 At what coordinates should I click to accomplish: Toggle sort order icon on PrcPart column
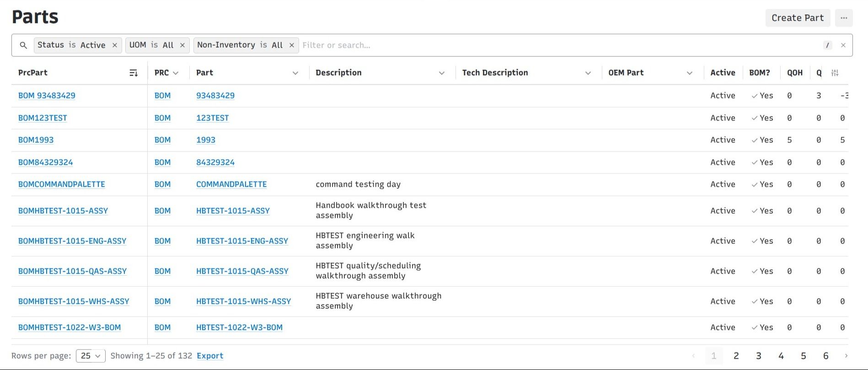coord(134,73)
